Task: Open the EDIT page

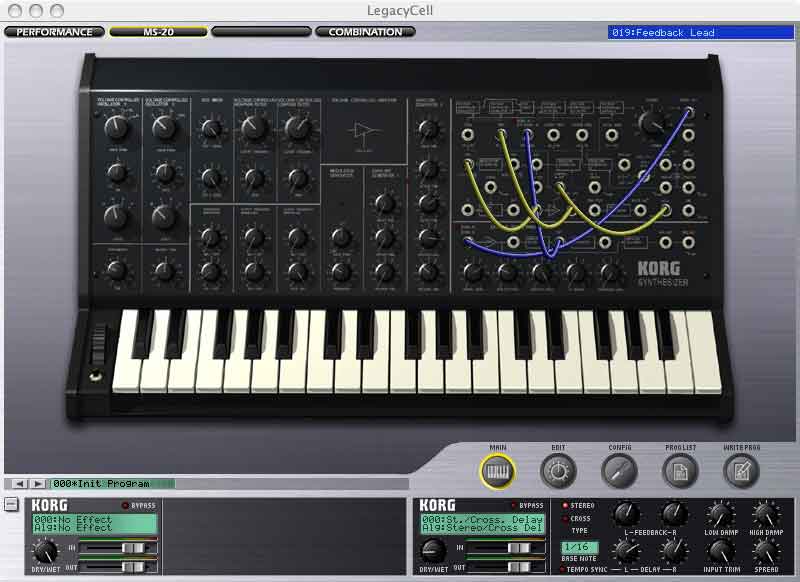Action: point(558,471)
